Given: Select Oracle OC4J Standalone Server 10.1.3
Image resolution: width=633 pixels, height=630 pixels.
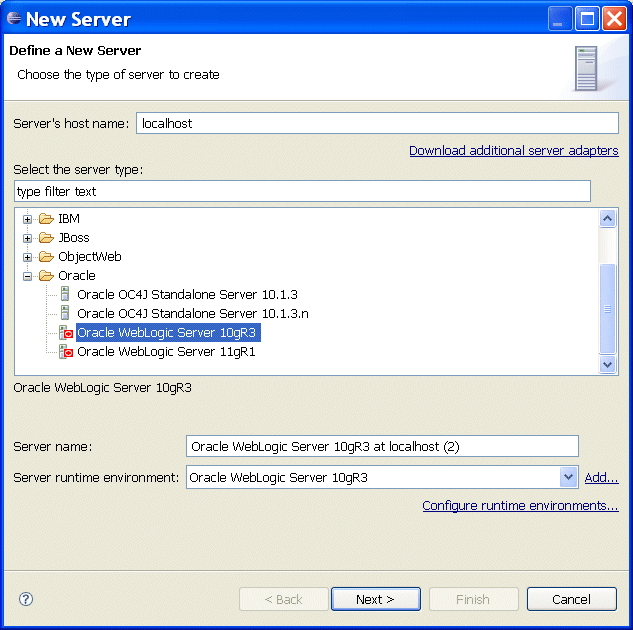Looking at the screenshot, I should coord(187,295).
